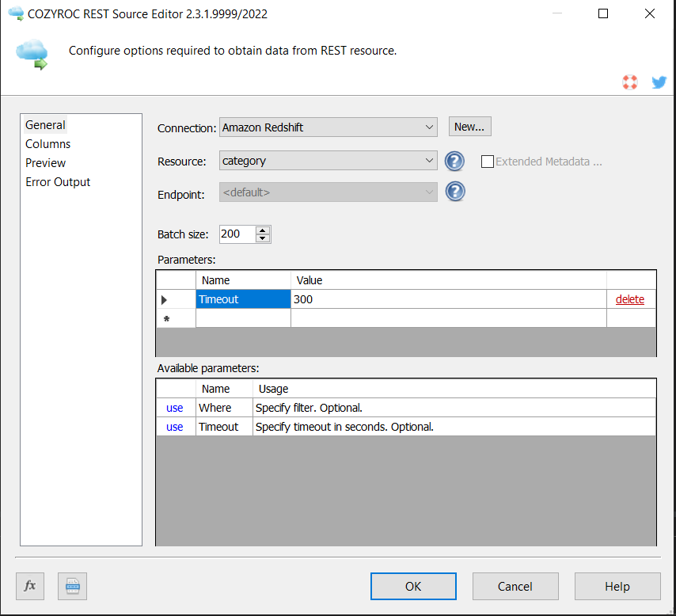Click the Name header in Available parameters
676x616 pixels.
224,389
